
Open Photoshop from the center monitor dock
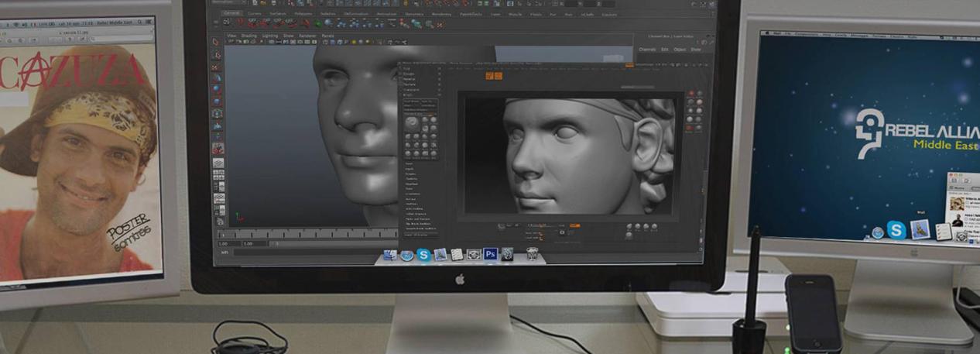coord(490,253)
